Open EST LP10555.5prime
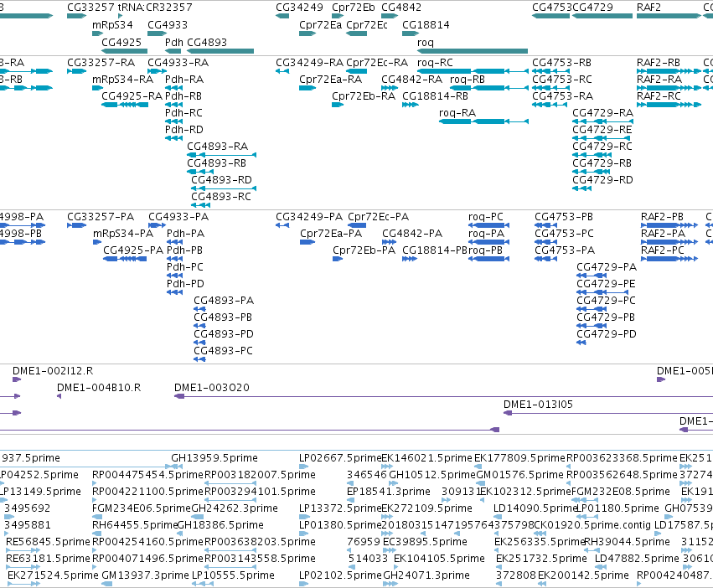This screenshot has width=713, height=588. coord(233,575)
